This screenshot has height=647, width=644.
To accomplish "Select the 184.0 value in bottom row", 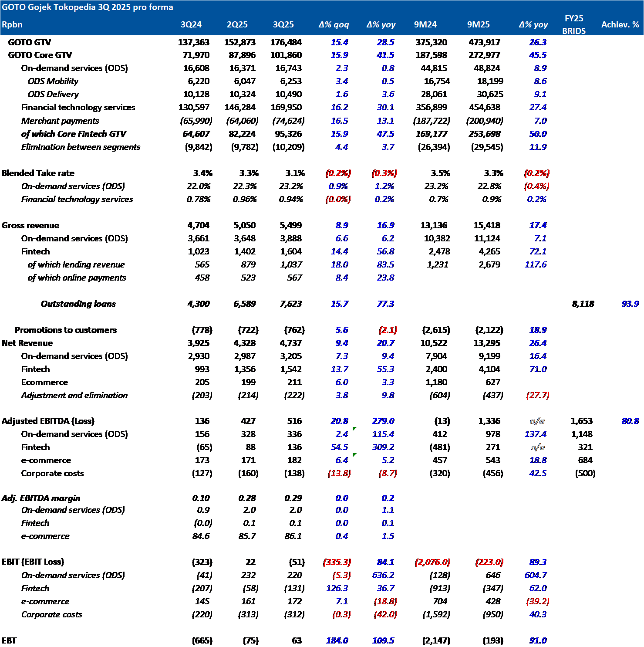I will (337, 640).
